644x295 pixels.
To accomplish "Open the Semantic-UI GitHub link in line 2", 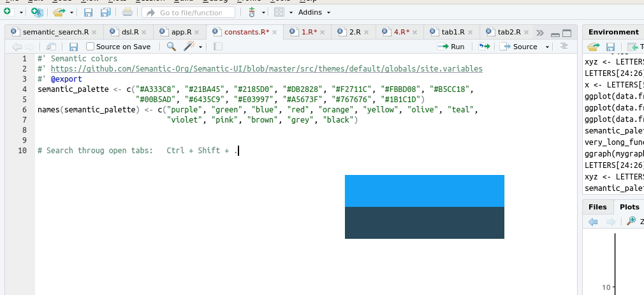I will (267, 69).
